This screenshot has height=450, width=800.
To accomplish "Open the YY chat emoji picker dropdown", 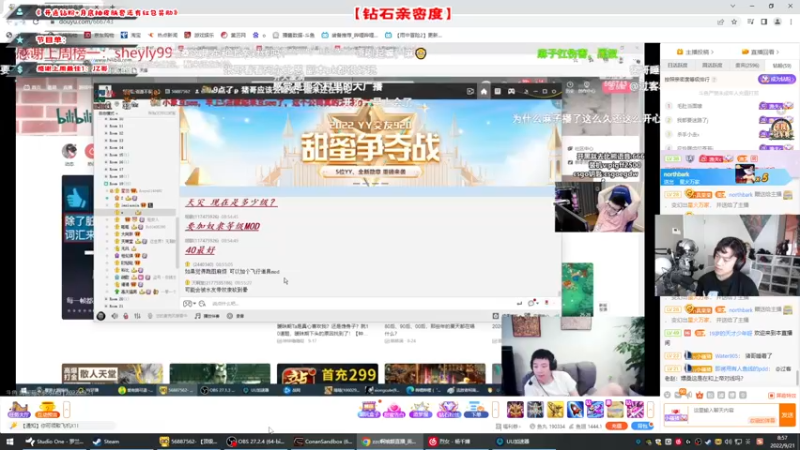I will [x=188, y=304].
